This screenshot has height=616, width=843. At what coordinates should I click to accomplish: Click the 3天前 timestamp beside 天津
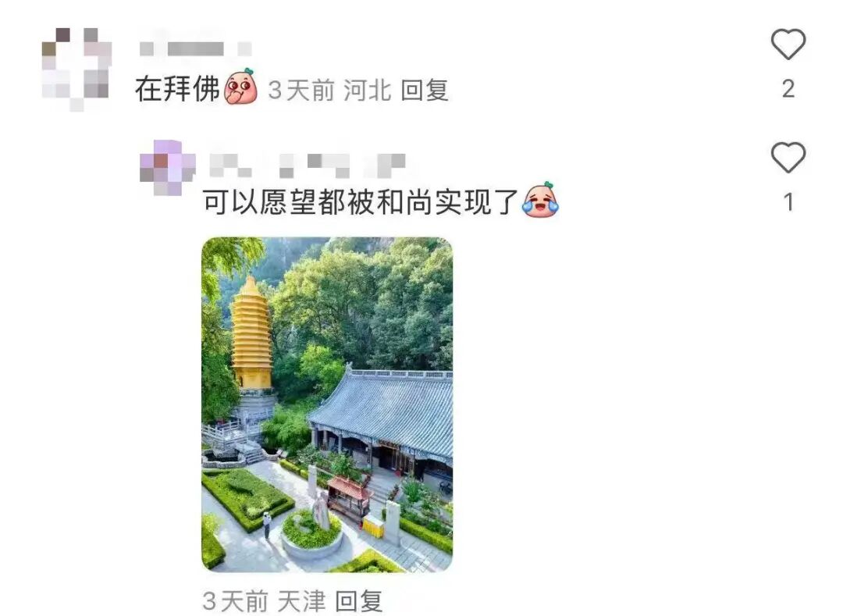(x=236, y=601)
